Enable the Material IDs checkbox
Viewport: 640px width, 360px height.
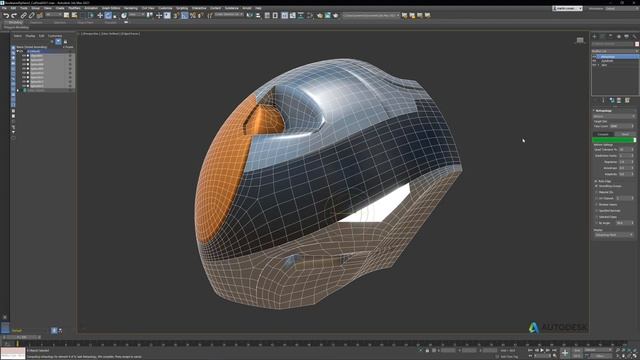[x=596, y=192]
